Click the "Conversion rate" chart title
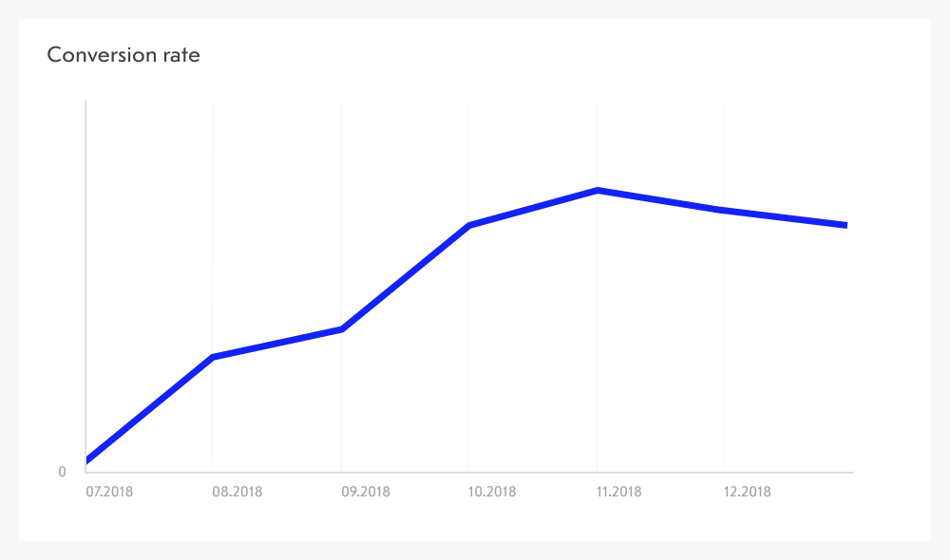Viewport: 950px width, 560px height. pyautogui.click(x=123, y=55)
